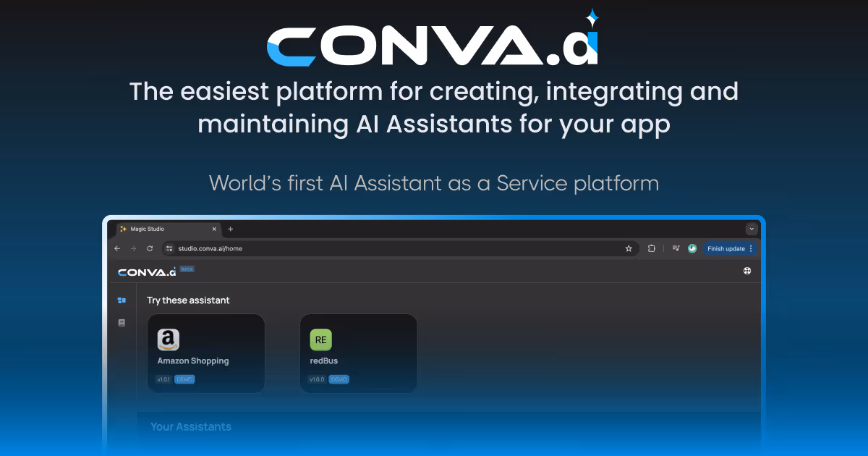Click the green RE redBus icon
Viewport: 868px width, 456px height.
(x=320, y=340)
